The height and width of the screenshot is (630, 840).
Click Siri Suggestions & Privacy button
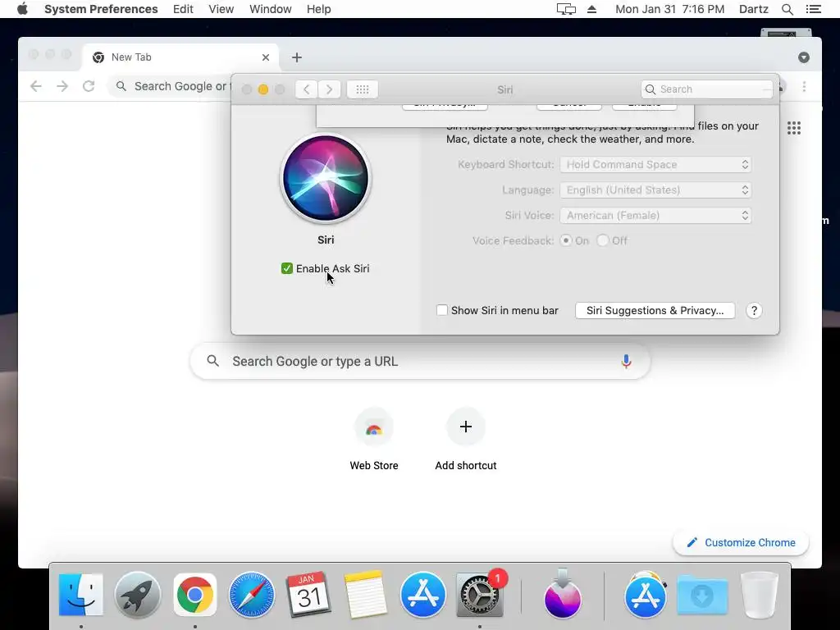pyautogui.click(x=655, y=311)
